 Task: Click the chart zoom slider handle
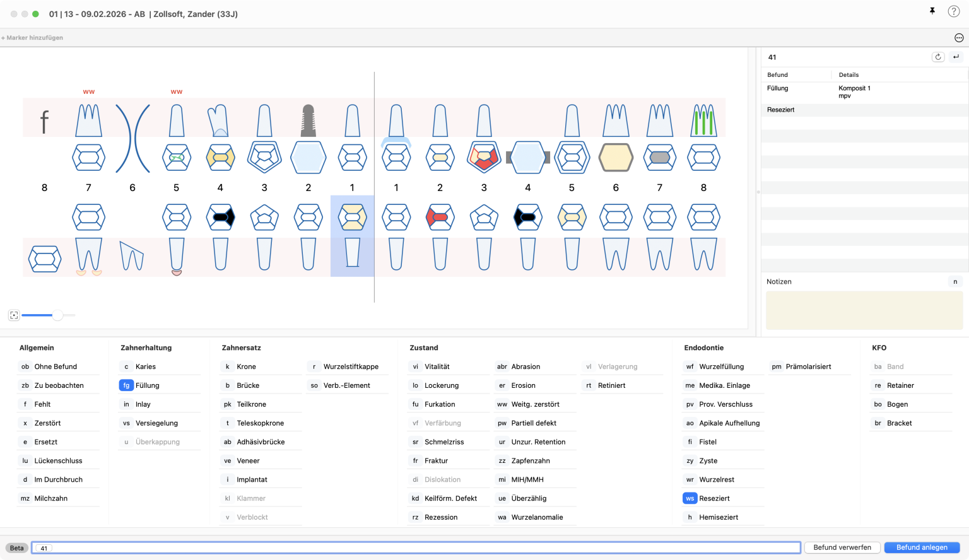pyautogui.click(x=57, y=315)
